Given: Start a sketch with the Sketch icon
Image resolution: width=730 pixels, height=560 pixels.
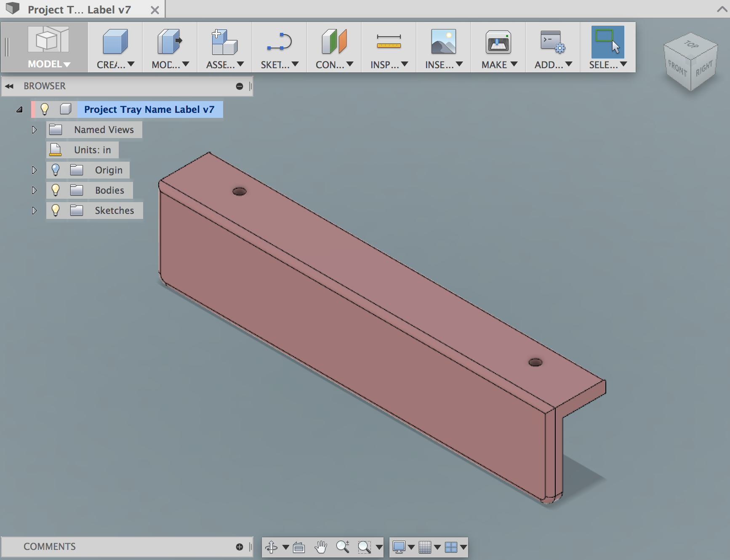Looking at the screenshot, I should pyautogui.click(x=279, y=42).
